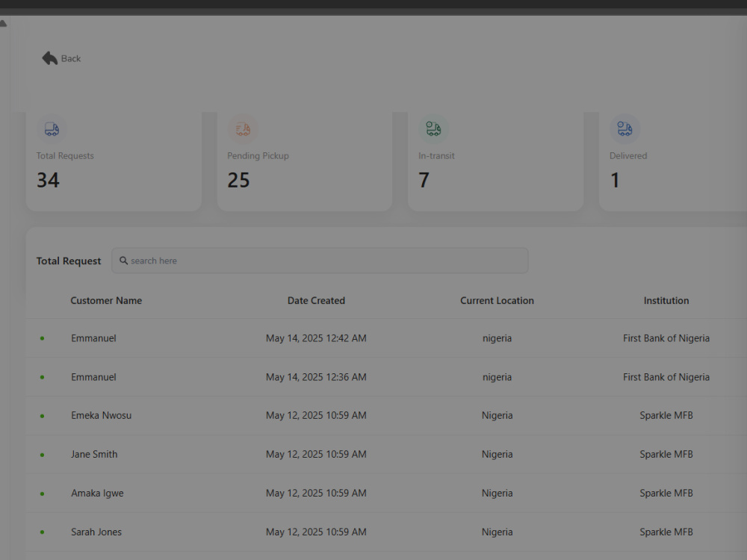The image size is (747, 560).
Task: Click Emmanuel in the 12:36 AM row
Action: click(x=94, y=377)
